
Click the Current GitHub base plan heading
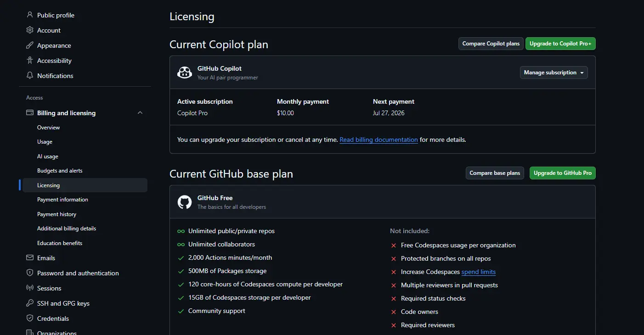231,174
